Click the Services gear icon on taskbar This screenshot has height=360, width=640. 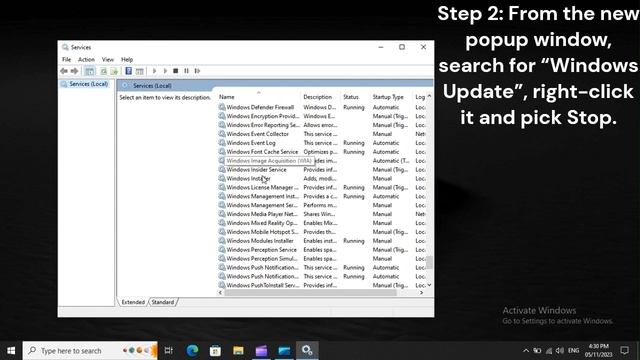coord(307,351)
